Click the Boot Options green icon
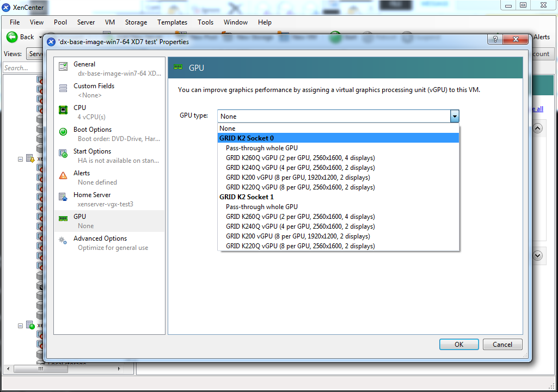 (x=64, y=131)
